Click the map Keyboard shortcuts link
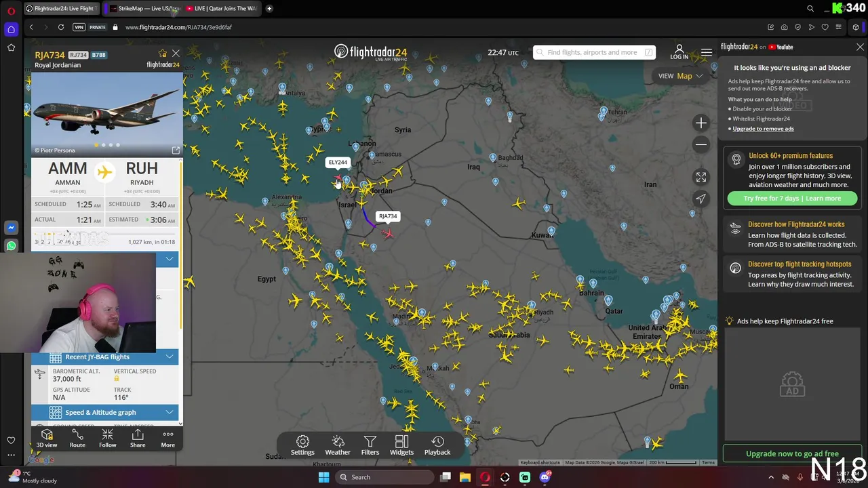Image resolution: width=868 pixels, height=488 pixels. point(540,462)
